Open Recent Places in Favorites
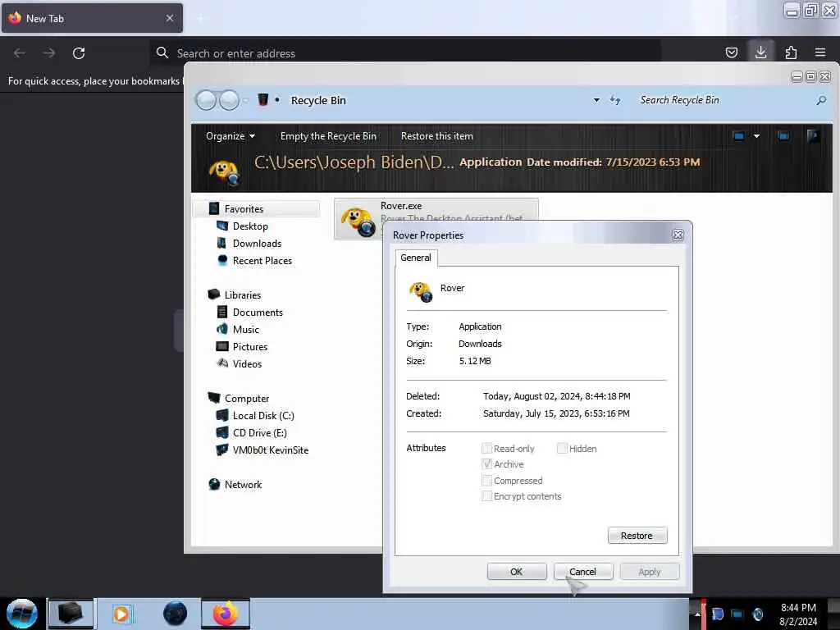 tap(262, 260)
